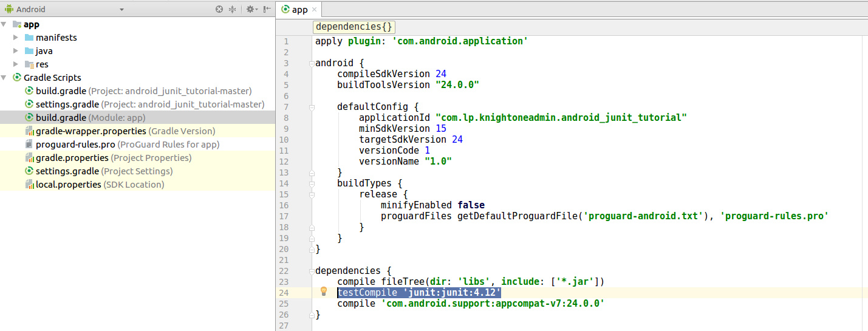Image resolution: width=868 pixels, height=331 pixels.
Task: Fold the android block at line 3
Action: 312,63
